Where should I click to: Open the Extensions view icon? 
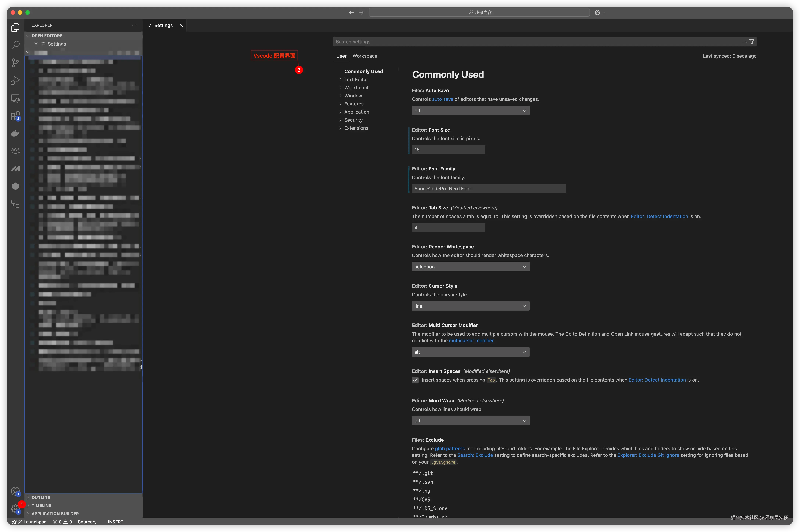pos(15,116)
